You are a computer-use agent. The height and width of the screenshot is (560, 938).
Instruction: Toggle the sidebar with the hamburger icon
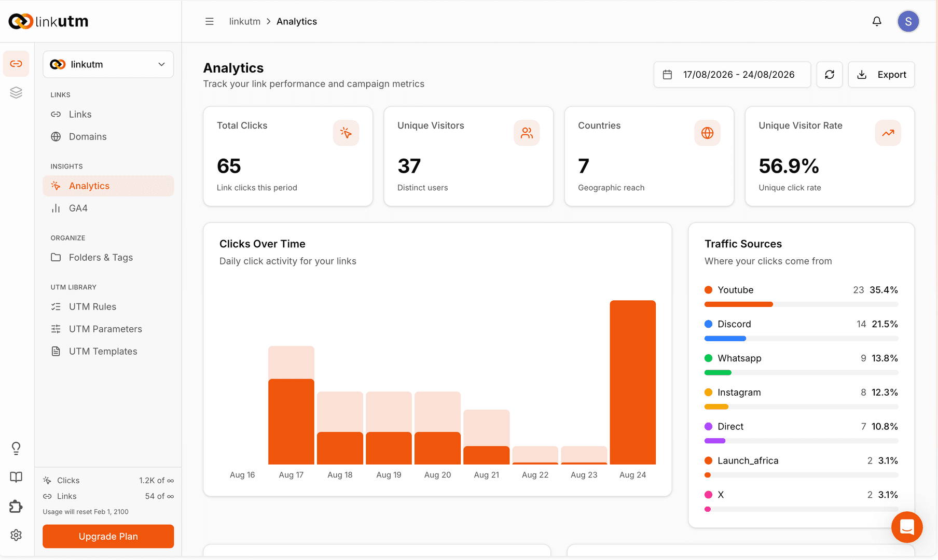pyautogui.click(x=210, y=21)
